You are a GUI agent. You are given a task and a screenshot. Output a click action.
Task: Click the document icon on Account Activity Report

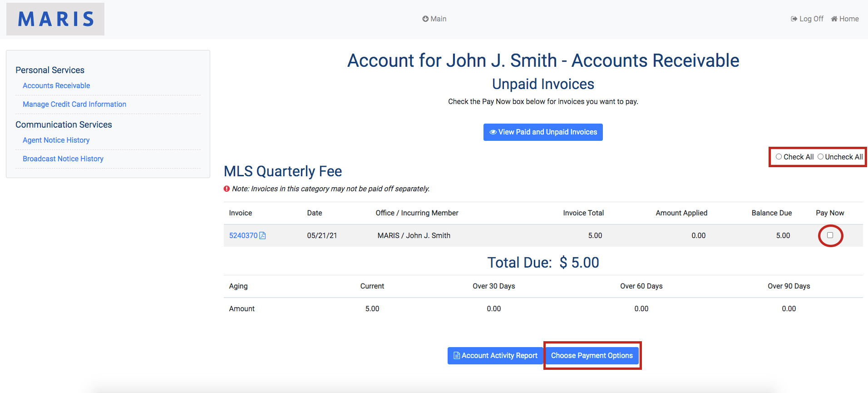(x=457, y=356)
